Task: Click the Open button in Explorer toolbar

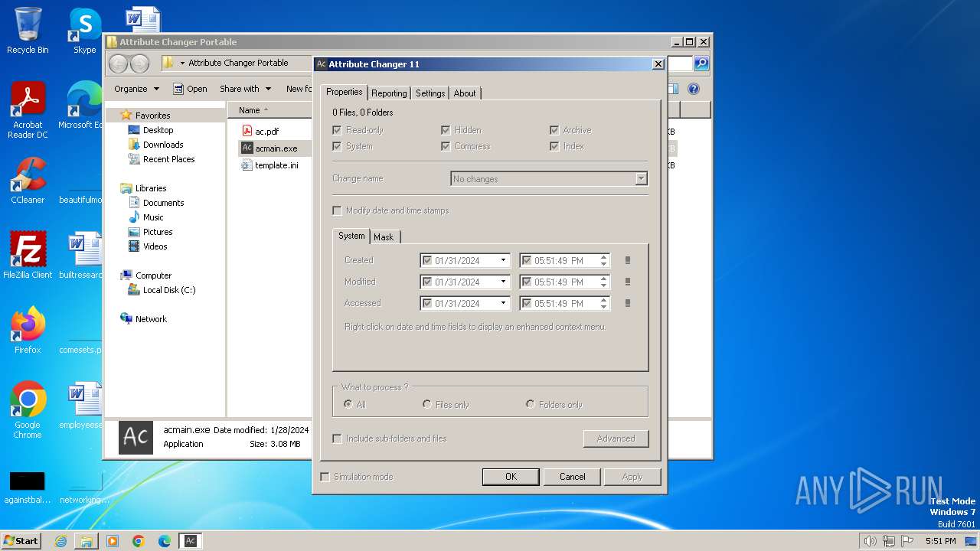Action: 190,89
